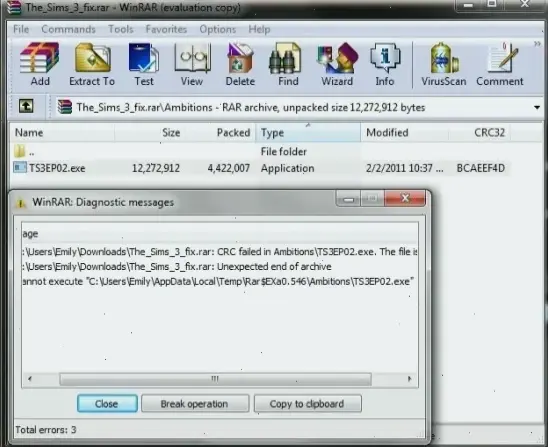548x447 pixels.
Task: Click the Delete toolbar icon
Action: [240, 65]
